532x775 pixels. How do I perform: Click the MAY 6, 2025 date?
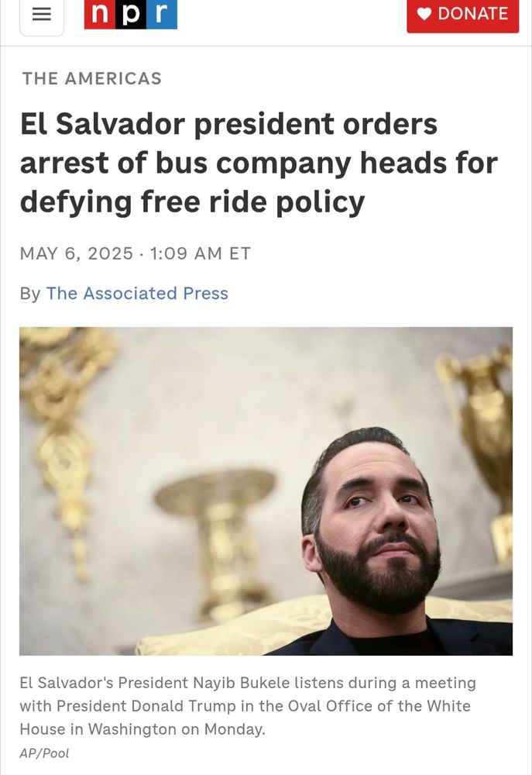pos(77,253)
